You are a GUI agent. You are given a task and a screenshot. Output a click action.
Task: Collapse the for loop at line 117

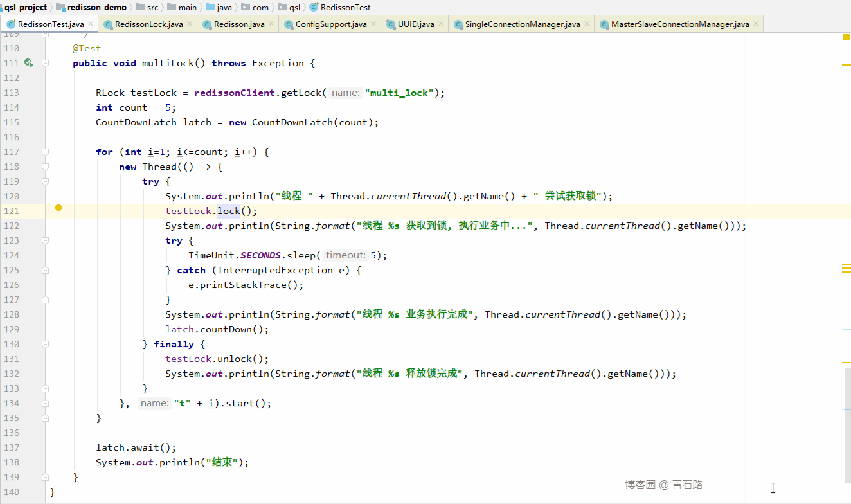point(45,152)
